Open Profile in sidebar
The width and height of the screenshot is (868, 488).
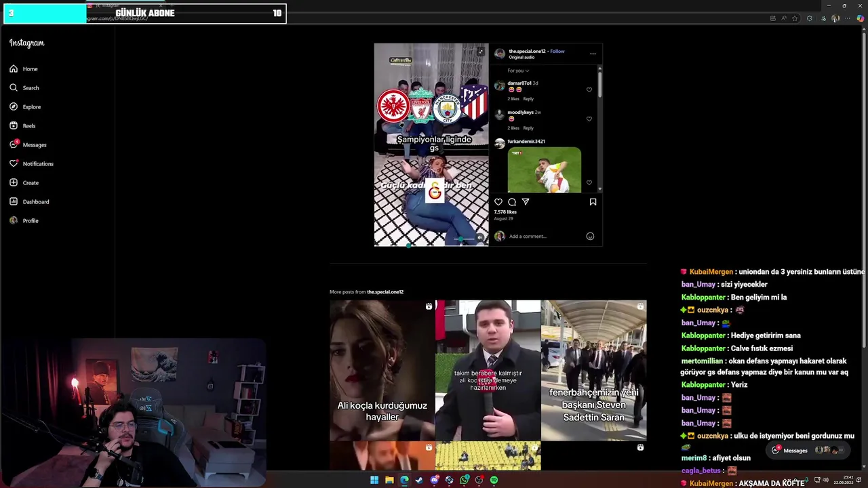(24, 221)
